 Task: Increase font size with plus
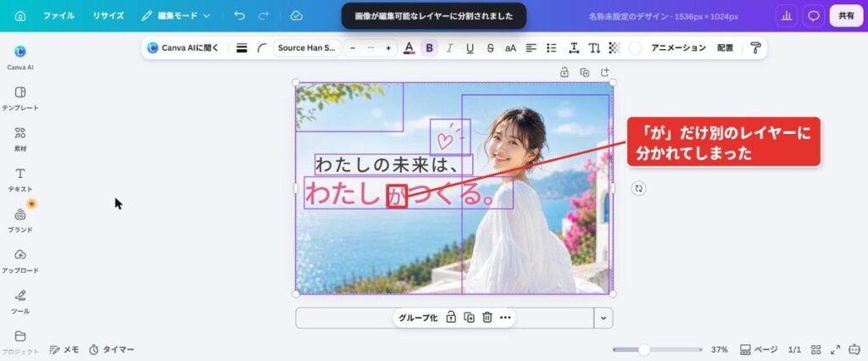point(388,48)
